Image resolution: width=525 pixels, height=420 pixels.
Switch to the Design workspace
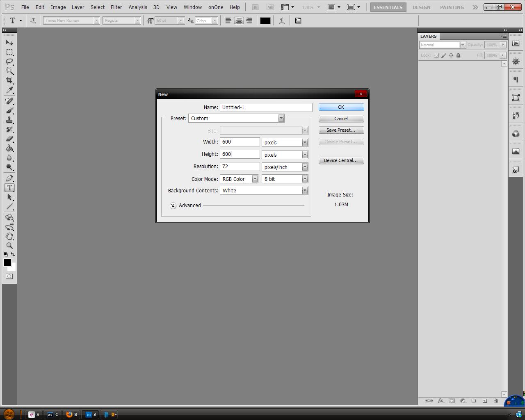click(421, 7)
